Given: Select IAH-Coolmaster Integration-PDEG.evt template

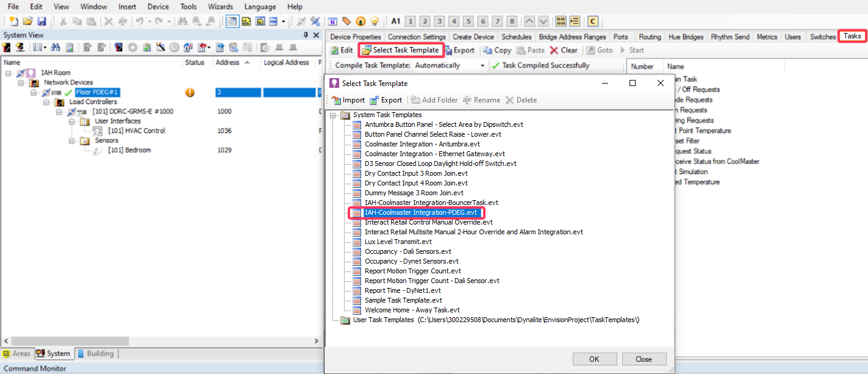Looking at the screenshot, I should [x=422, y=212].
